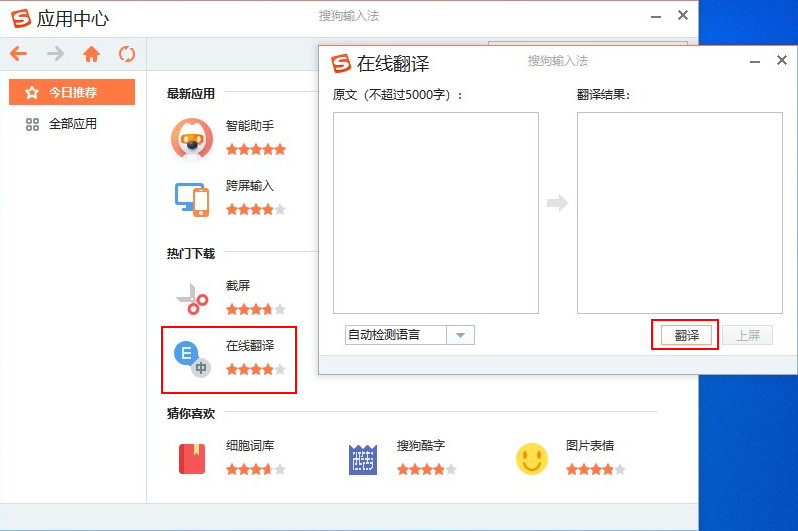Click the gray forward arrow
This screenshot has height=531, width=798.
pyautogui.click(x=55, y=53)
